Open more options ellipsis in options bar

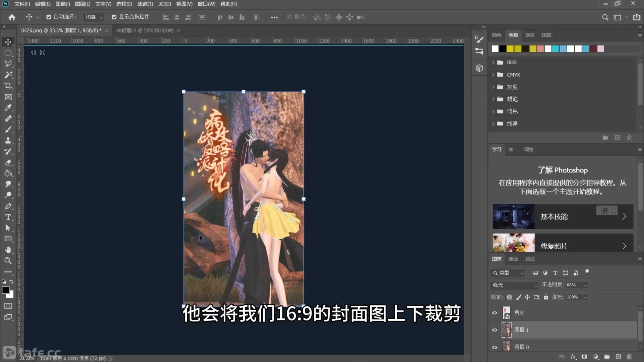pyautogui.click(x=274, y=17)
